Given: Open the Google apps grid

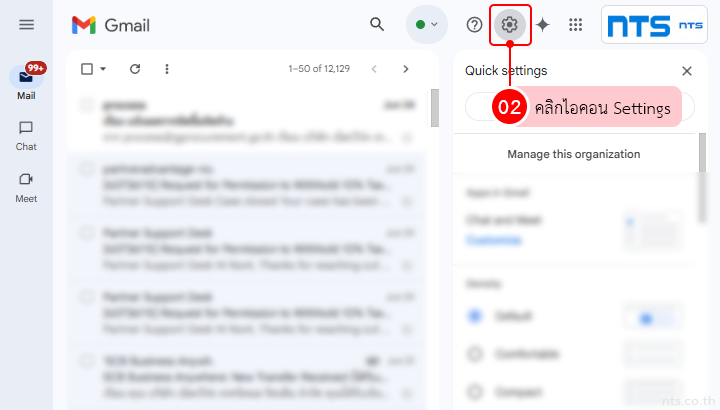Looking at the screenshot, I should [576, 25].
